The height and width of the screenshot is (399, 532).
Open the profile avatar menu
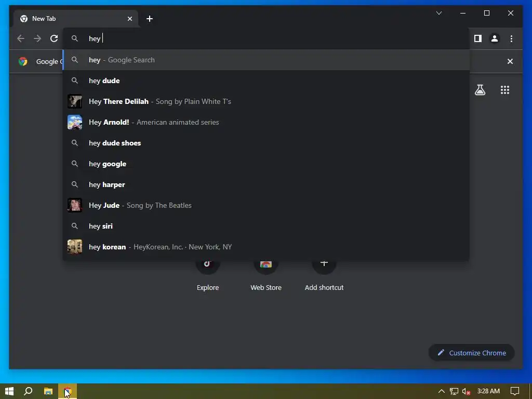[495, 38]
